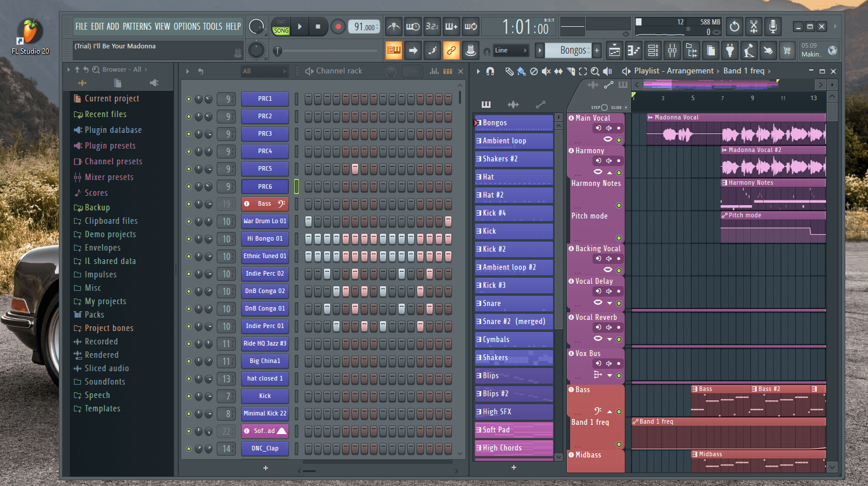Open the Line snap dropdown
This screenshot has height=486, width=868.
coord(511,51)
